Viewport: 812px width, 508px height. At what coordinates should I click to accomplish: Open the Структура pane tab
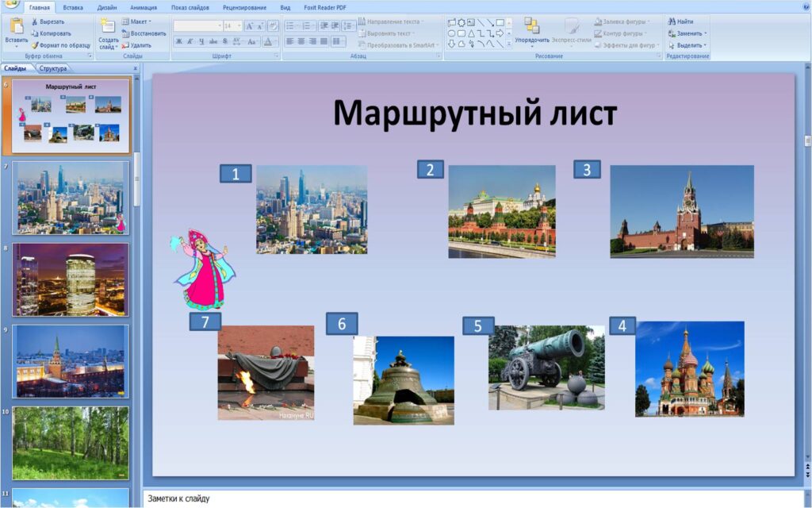tap(53, 69)
